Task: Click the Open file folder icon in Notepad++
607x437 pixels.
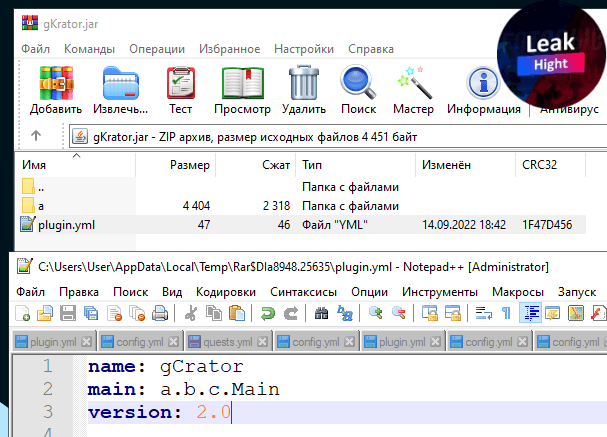Action: [45, 313]
